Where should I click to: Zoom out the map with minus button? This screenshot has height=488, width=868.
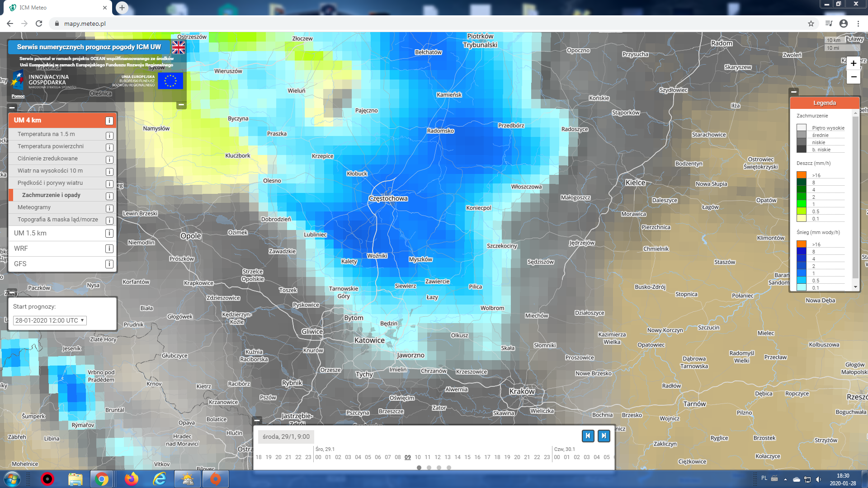pos(853,77)
